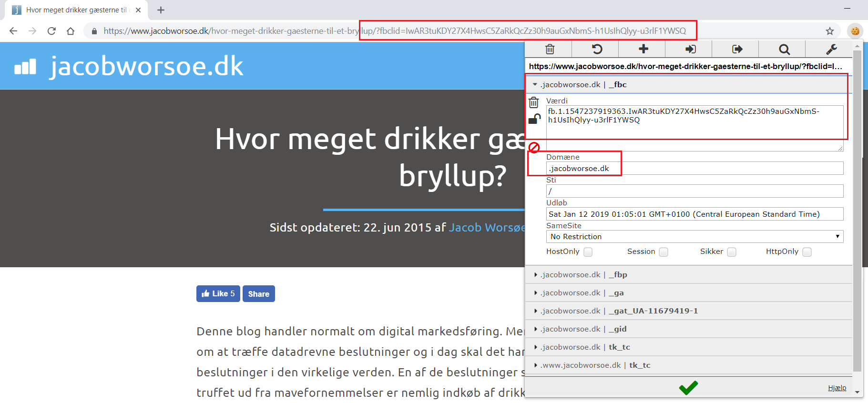Add a new cookie with plus icon
The height and width of the screenshot is (403, 868).
pyautogui.click(x=643, y=49)
